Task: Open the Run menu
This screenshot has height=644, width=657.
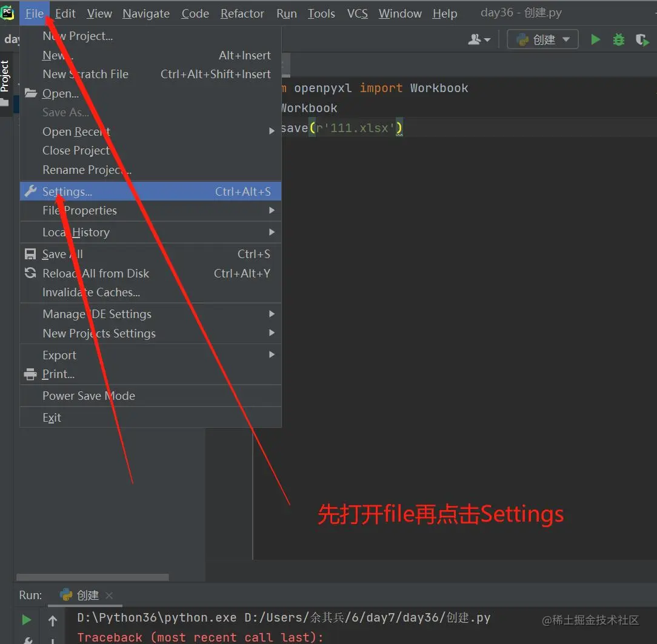Action: pyautogui.click(x=287, y=13)
